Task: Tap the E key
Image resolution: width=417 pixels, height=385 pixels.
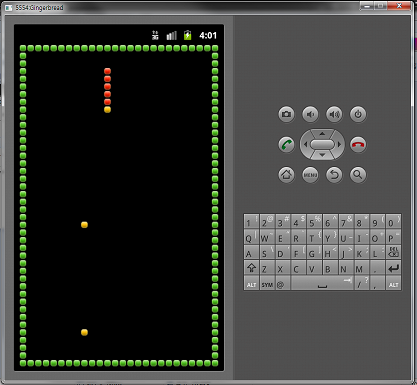Action: click(283, 237)
